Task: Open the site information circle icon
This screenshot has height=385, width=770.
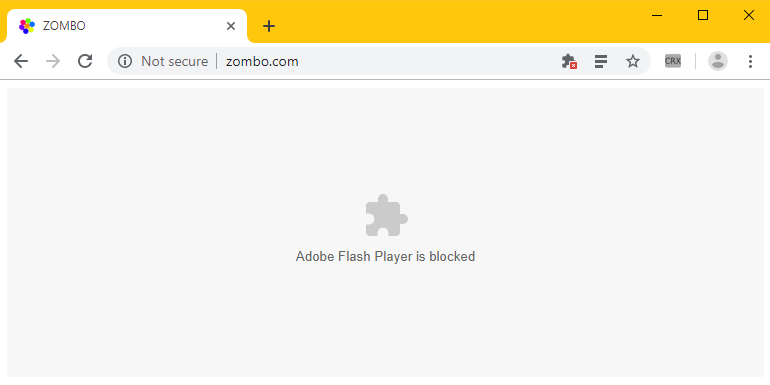Action: [125, 61]
